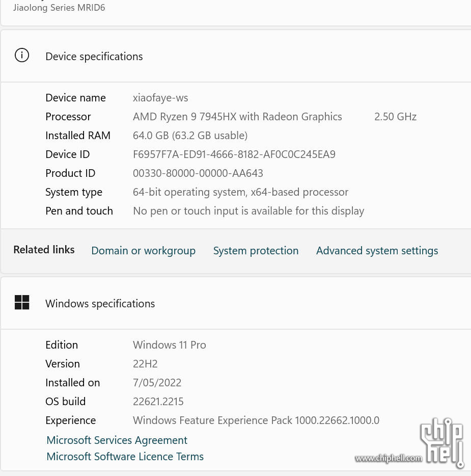Open Domain or workgroup link
This screenshot has height=476, width=471.
(143, 250)
